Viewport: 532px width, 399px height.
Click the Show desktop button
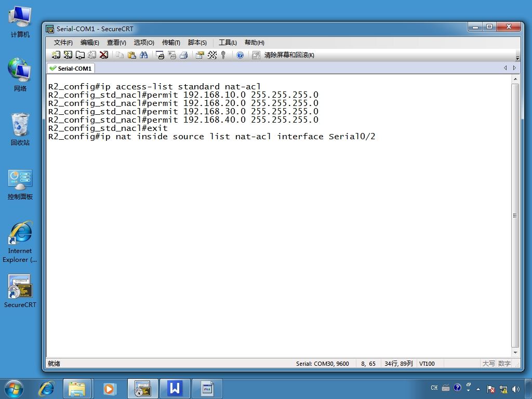point(528,389)
